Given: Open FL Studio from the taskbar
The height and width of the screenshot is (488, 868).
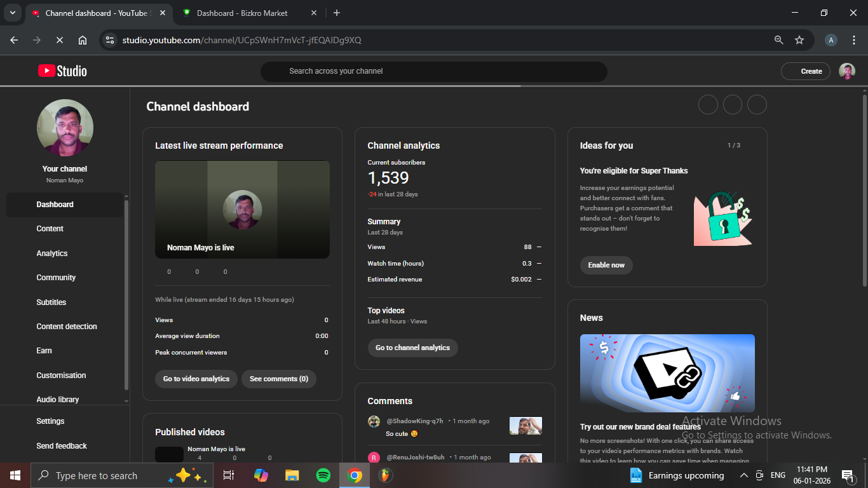Looking at the screenshot, I should [x=385, y=475].
